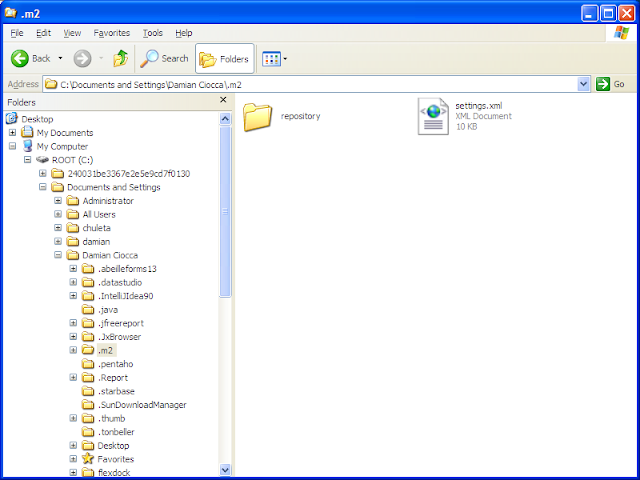Select the Administrator folder label
Image resolution: width=640 pixels, height=480 pixels.
pos(108,201)
